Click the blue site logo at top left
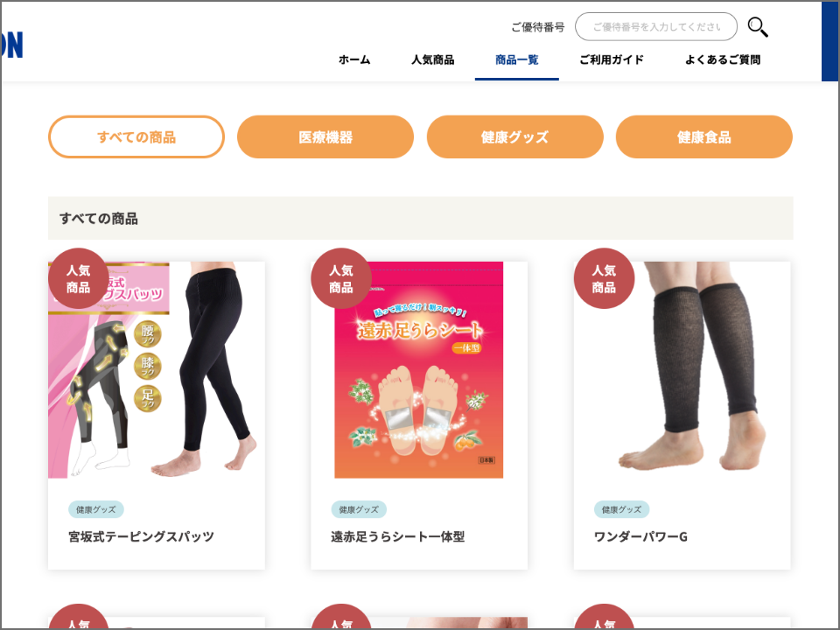This screenshot has width=840, height=630. click(11, 45)
